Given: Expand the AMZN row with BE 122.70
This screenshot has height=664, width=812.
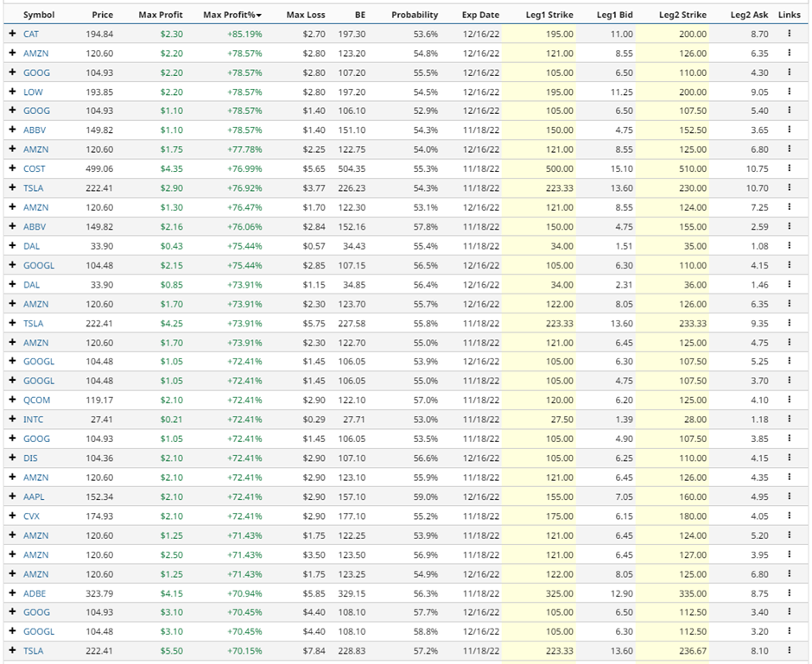Looking at the screenshot, I should click(12, 342).
